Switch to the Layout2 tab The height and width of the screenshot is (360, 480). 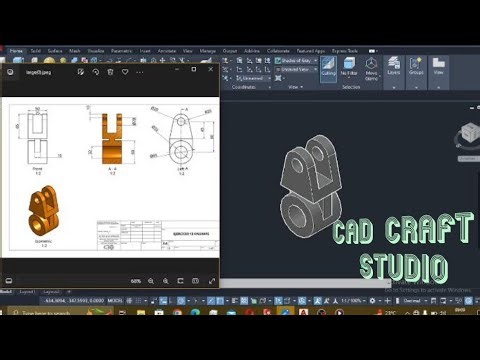(x=52, y=292)
